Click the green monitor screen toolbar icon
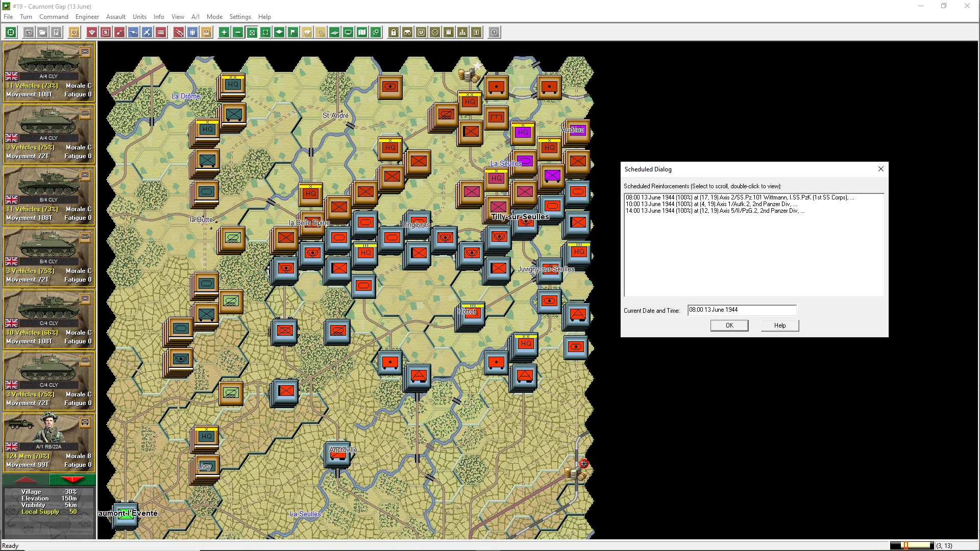The image size is (980, 551). click(x=348, y=32)
